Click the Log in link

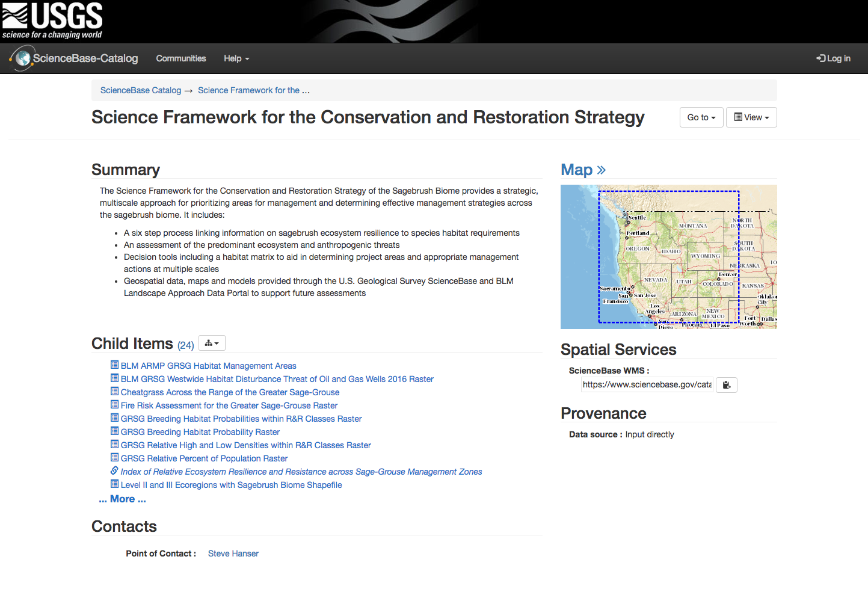click(833, 58)
